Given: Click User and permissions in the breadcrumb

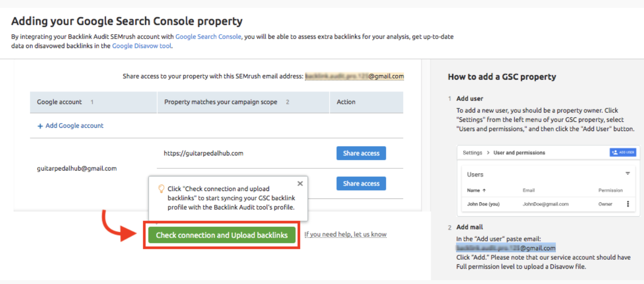Looking at the screenshot, I should tap(519, 153).
